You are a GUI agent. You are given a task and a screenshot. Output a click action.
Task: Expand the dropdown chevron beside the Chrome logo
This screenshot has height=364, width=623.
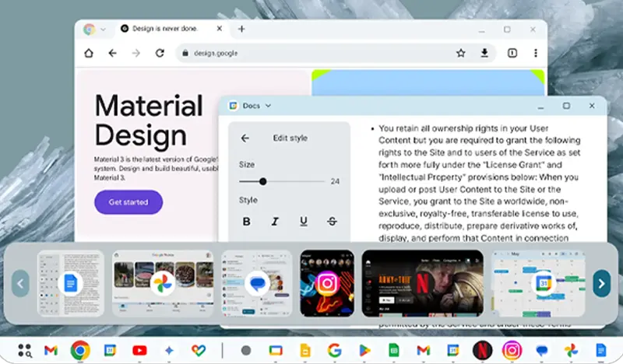[x=103, y=30]
